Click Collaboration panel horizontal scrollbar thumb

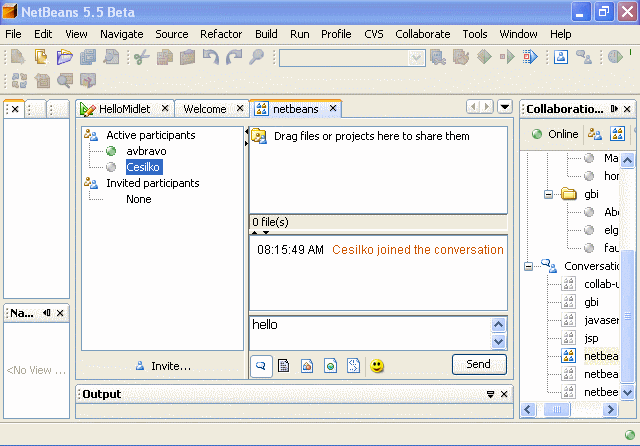(x=557, y=409)
